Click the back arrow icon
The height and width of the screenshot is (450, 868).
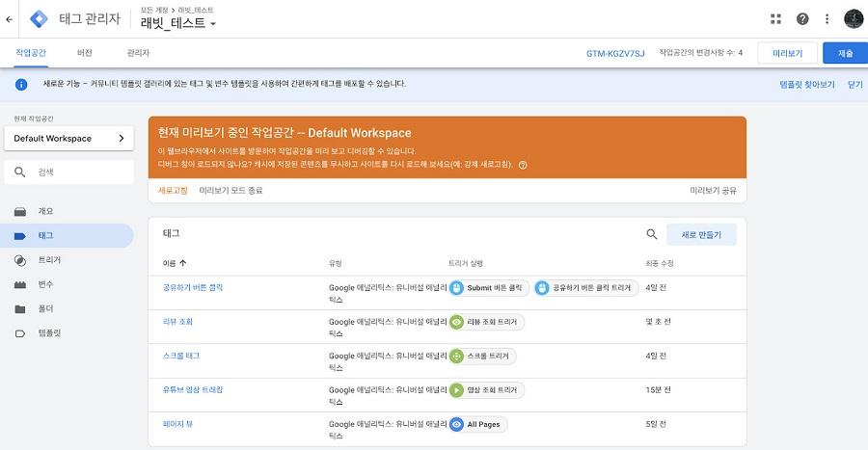coord(9,19)
